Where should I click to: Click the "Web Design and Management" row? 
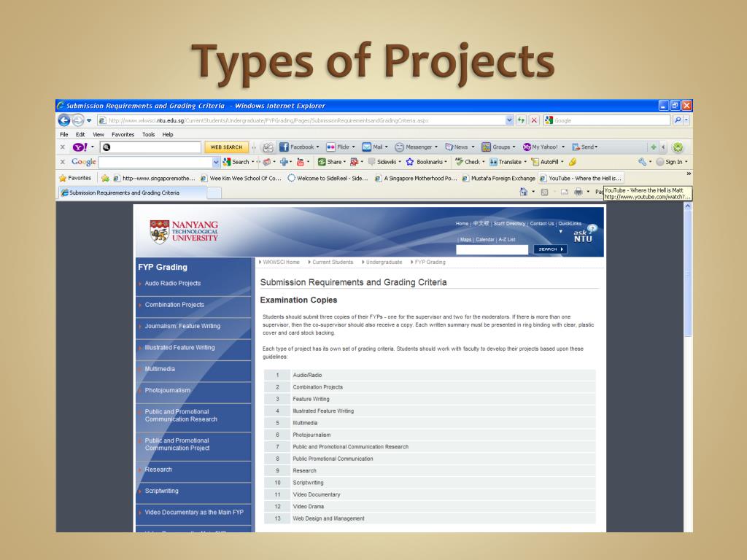point(430,518)
